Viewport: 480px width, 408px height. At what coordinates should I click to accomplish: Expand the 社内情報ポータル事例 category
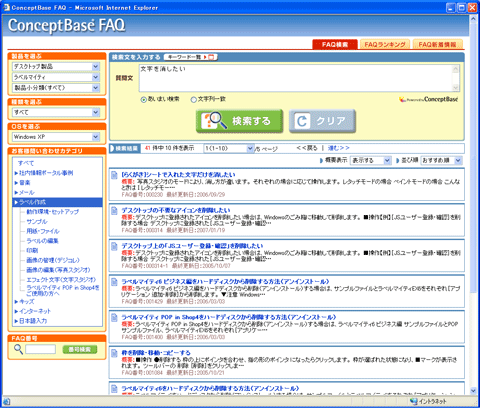16,173
